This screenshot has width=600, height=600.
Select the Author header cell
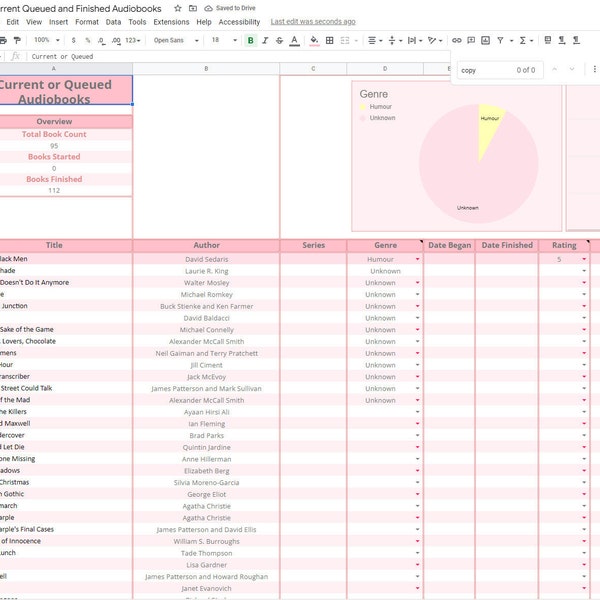coord(206,245)
